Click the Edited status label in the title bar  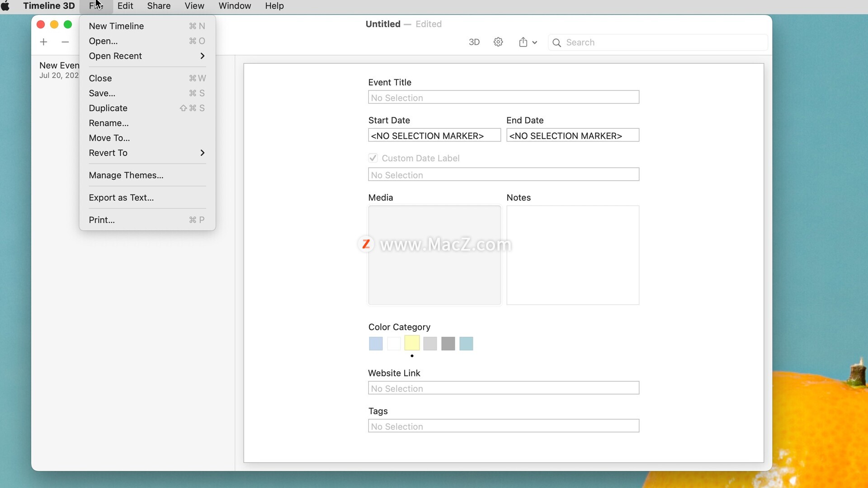coord(429,24)
